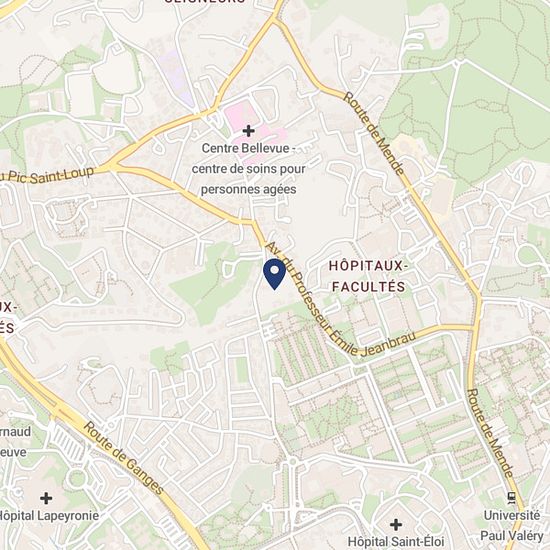Click the dark blue location pin marker
This screenshot has width=550, height=550.
pyautogui.click(x=274, y=274)
